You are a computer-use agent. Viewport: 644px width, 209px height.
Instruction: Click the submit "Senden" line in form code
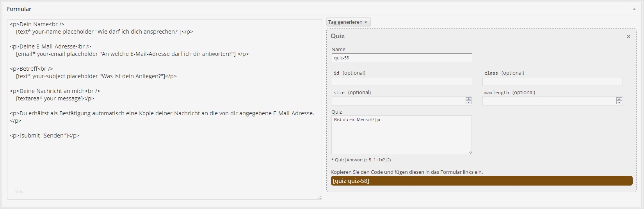pos(45,136)
